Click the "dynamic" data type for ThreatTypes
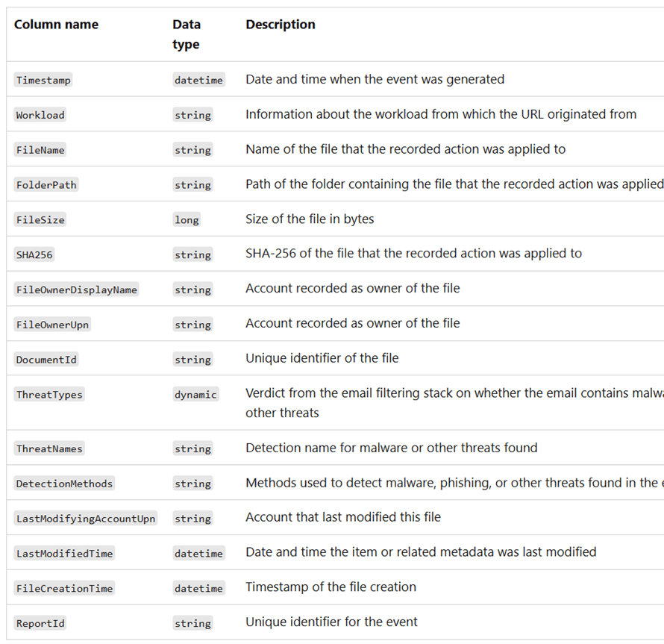This screenshot has width=664, height=644. (x=195, y=395)
